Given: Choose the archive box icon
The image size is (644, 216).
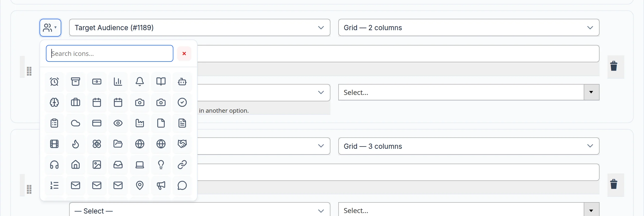Looking at the screenshot, I should (76, 82).
